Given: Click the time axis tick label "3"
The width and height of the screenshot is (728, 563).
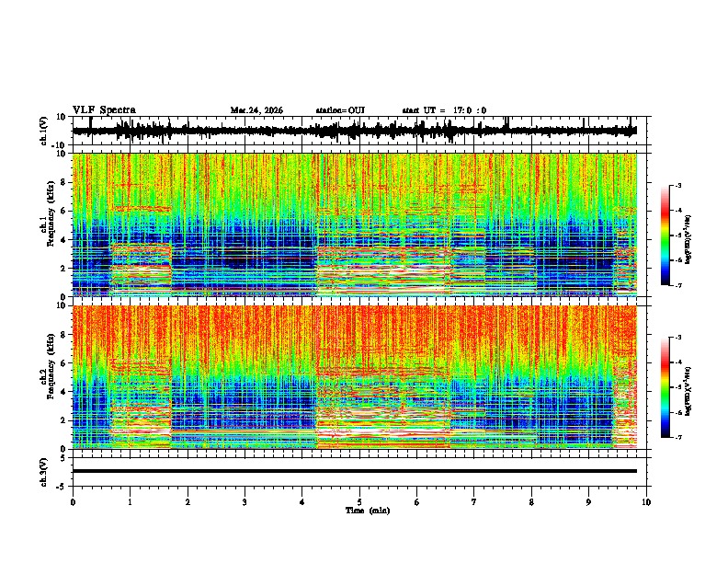Looking at the screenshot, I should click(245, 501).
